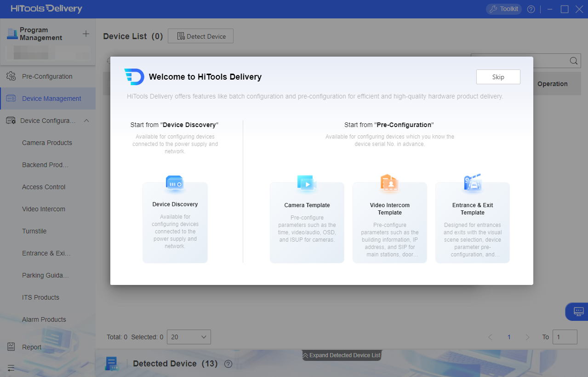This screenshot has width=588, height=377.
Task: Open the floating monitor icon button
Action: tap(578, 312)
